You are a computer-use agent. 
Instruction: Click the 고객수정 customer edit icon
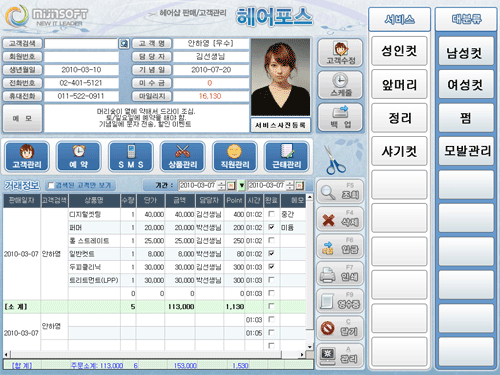pyautogui.click(x=340, y=53)
